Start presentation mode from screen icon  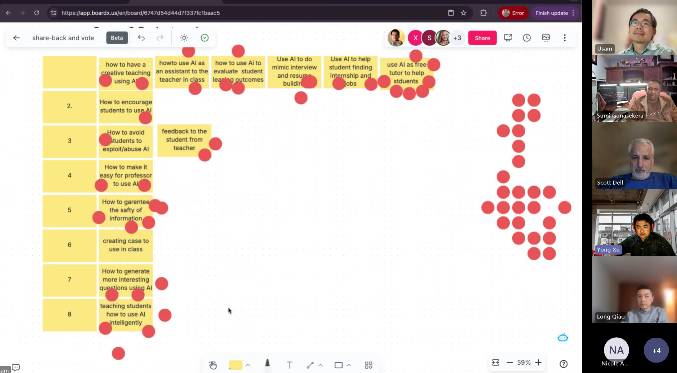point(508,38)
